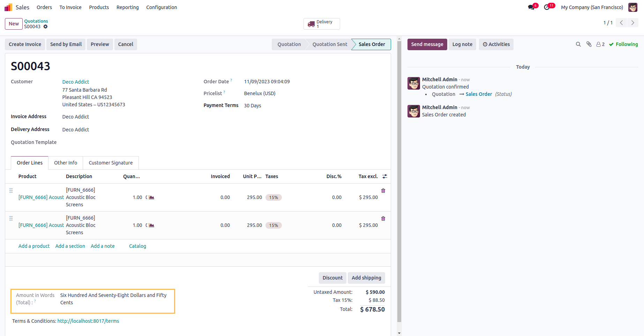Open forecast chart icon on first order line
The height and width of the screenshot is (336, 644).
point(151,197)
